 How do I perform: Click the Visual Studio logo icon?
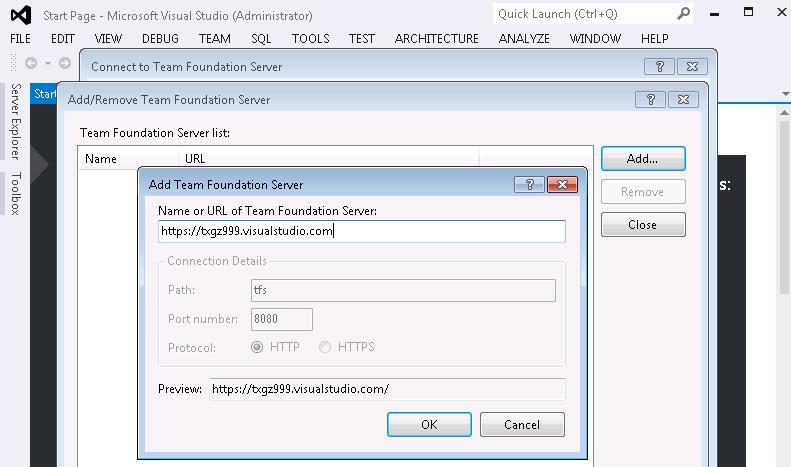[21, 15]
